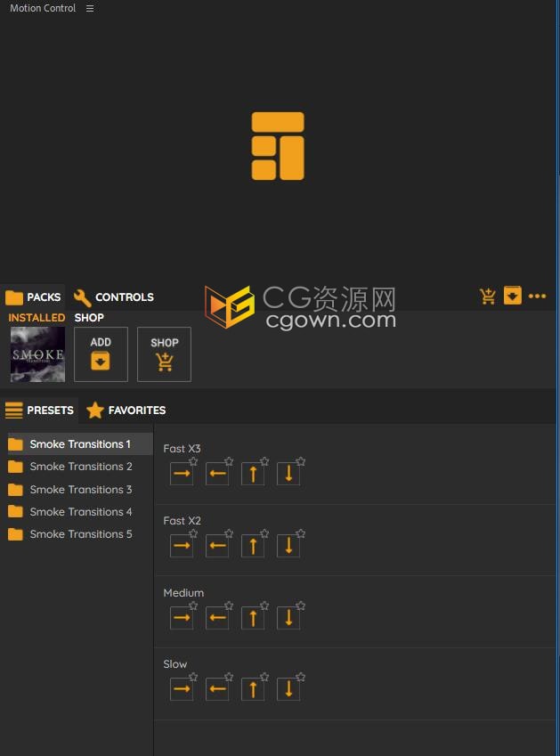
Task: Select the Smoke pack thumbnail
Action: pos(37,354)
